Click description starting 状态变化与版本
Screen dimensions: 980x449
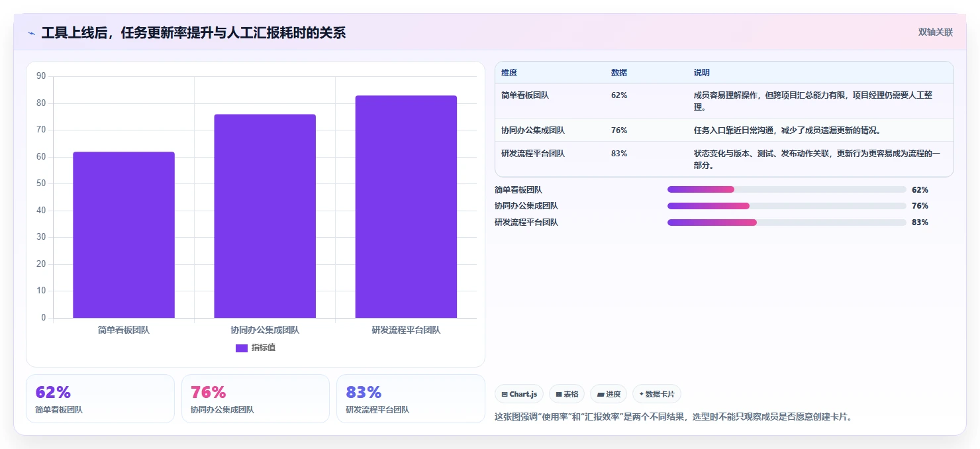(817, 160)
